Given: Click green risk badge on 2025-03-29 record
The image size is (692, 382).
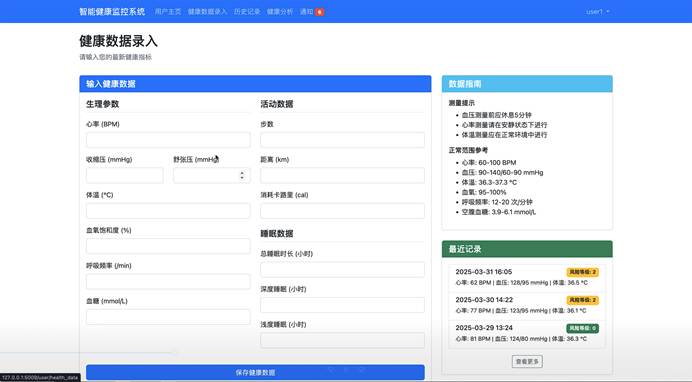Looking at the screenshot, I should tap(583, 328).
